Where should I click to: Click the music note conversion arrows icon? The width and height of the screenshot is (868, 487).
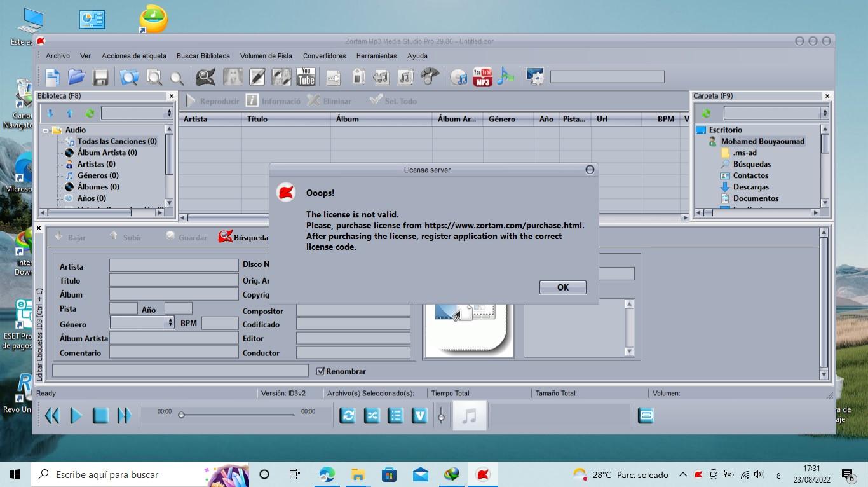pyautogui.click(x=381, y=78)
